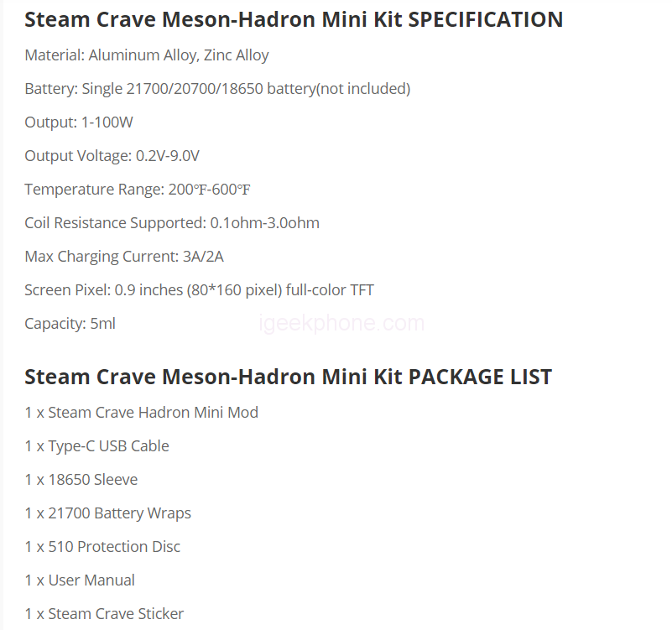This screenshot has height=635, width=672.
Task: Click the Output: 1-100W line
Action: point(79,122)
